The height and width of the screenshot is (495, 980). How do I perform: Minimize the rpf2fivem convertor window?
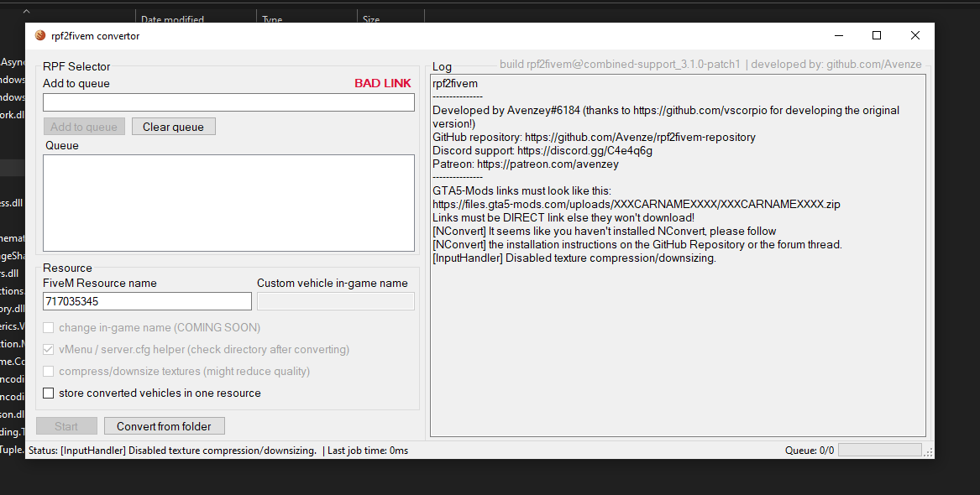pyautogui.click(x=839, y=35)
